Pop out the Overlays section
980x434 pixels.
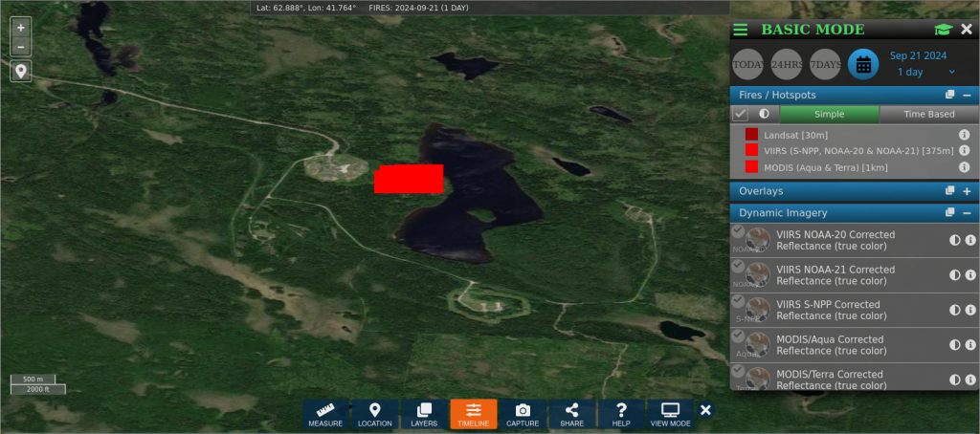tap(950, 191)
